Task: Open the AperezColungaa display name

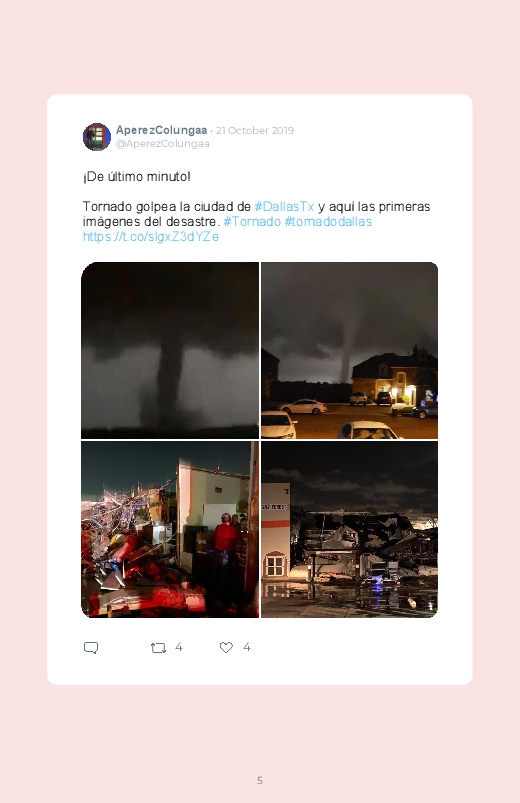Action: click(161, 130)
